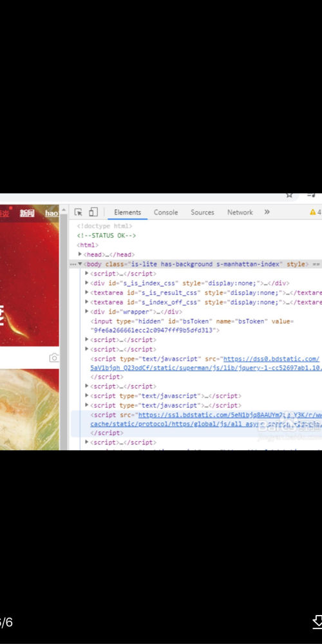The width and height of the screenshot is (322, 644).
Task: Switch to the Console tab
Action: click(166, 213)
